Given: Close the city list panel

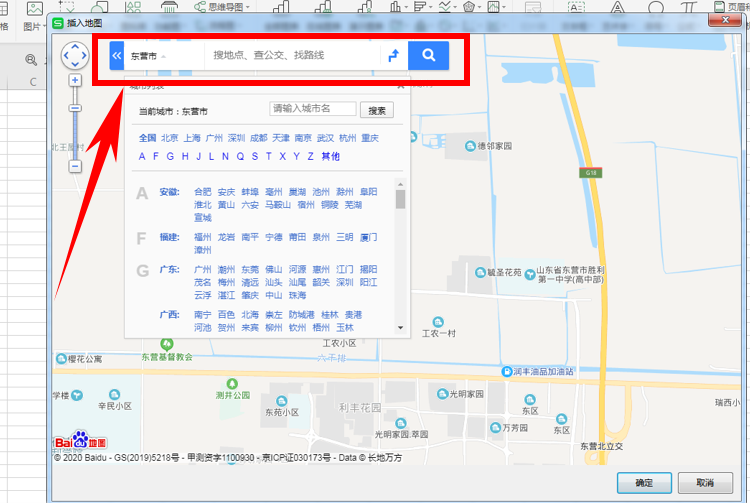Looking at the screenshot, I should point(401,87).
